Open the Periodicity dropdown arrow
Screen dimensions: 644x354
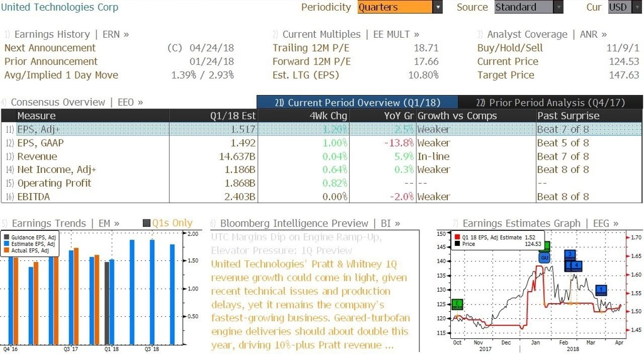click(x=438, y=7)
